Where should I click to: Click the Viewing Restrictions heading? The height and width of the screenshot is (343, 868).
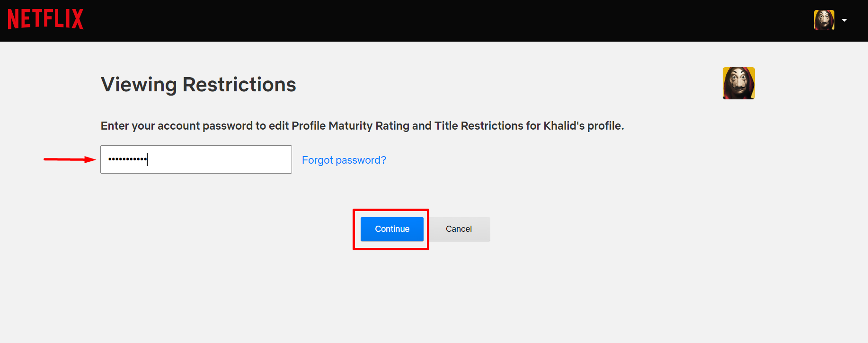pos(198,84)
